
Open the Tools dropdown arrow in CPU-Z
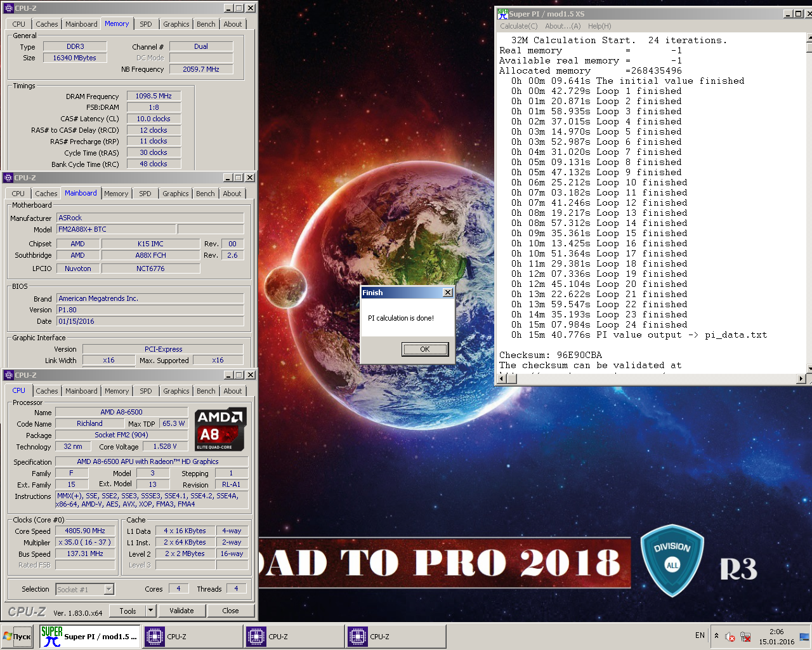(x=151, y=611)
